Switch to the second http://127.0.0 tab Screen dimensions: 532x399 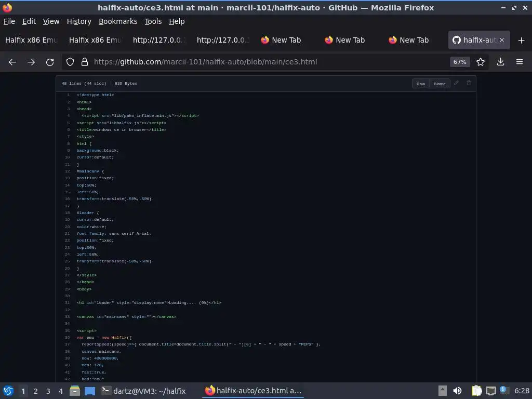223,40
